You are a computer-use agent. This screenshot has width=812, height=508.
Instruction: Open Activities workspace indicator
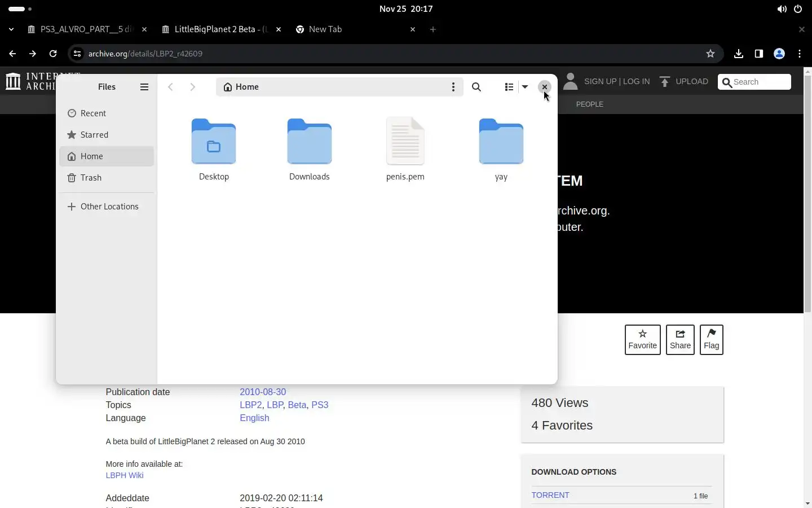point(20,9)
